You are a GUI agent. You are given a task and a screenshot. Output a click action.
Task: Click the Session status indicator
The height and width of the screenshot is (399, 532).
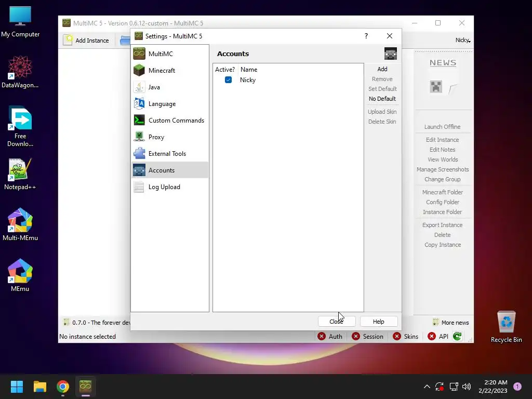(367, 336)
